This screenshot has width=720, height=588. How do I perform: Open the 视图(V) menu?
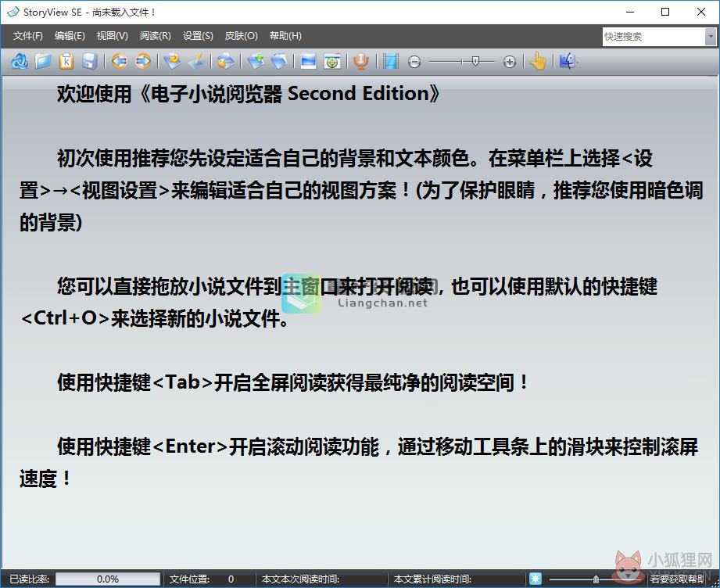[x=113, y=36]
